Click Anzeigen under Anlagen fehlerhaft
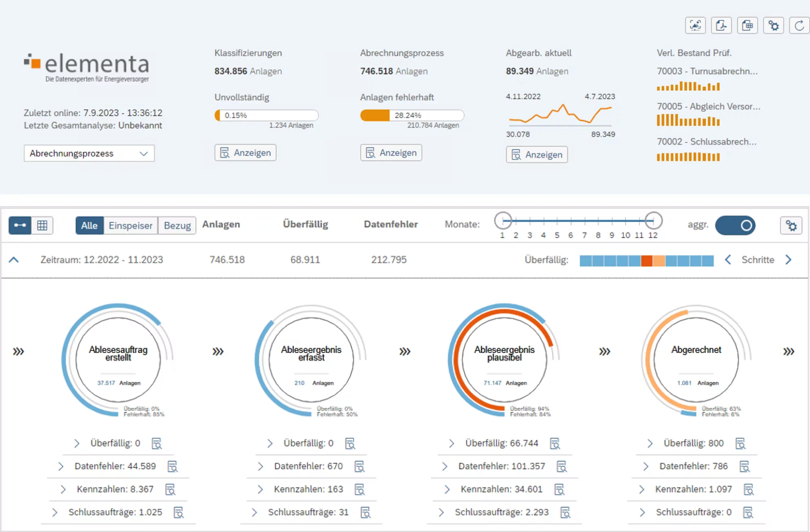 [390, 153]
